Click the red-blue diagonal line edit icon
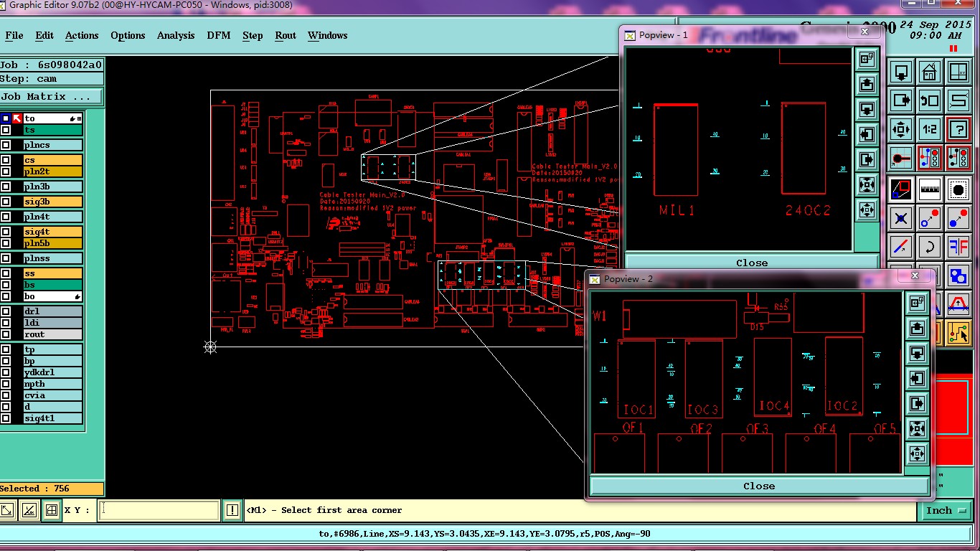 [x=901, y=247]
